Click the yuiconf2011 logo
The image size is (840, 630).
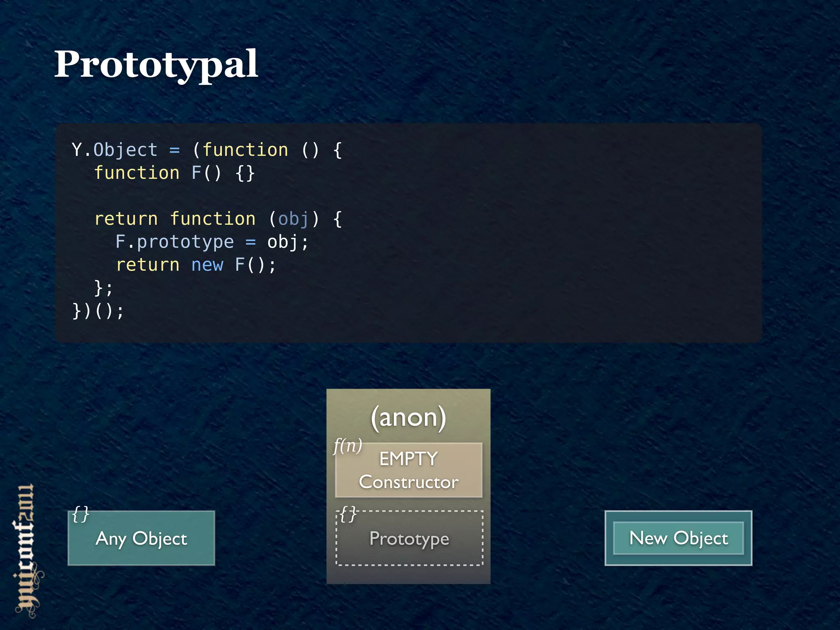click(28, 551)
